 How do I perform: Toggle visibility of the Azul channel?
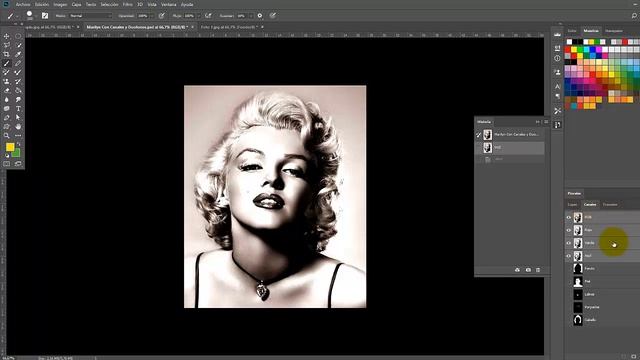[569, 256]
